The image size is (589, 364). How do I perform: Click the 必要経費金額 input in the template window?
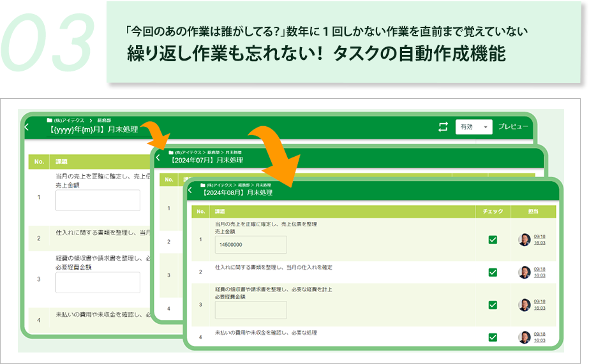[x=98, y=282]
